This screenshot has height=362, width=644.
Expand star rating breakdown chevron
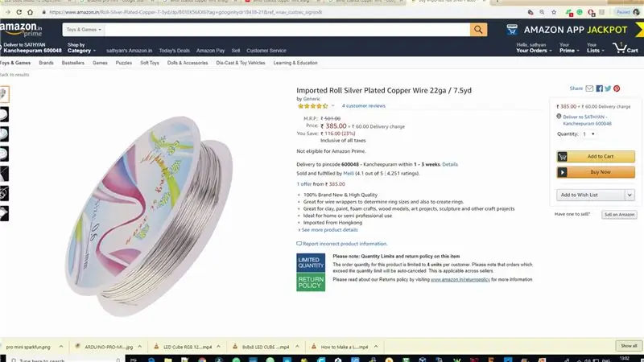(333, 106)
